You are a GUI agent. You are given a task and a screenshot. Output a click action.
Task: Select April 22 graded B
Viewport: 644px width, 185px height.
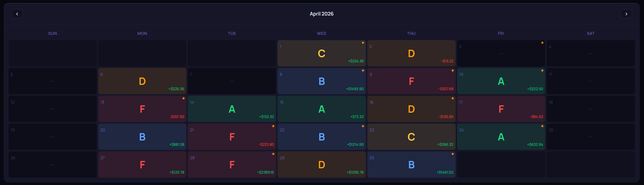322,137
